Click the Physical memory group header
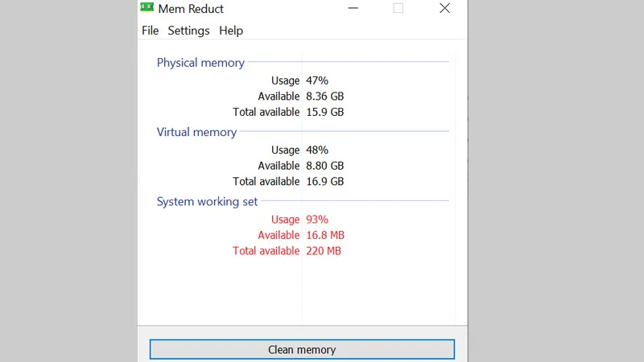 pos(200,63)
